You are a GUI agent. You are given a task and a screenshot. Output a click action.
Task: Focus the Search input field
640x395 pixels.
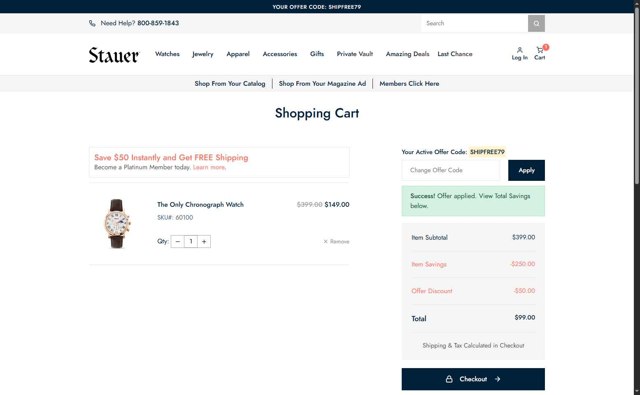tap(474, 23)
